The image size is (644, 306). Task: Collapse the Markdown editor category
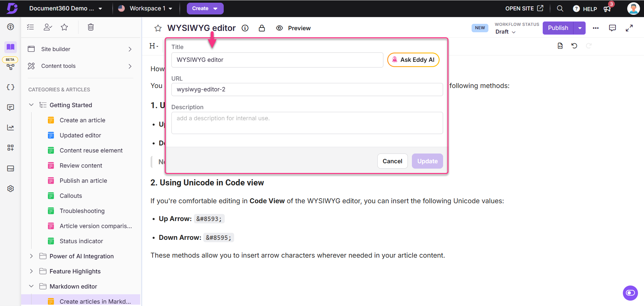pyautogui.click(x=31, y=286)
